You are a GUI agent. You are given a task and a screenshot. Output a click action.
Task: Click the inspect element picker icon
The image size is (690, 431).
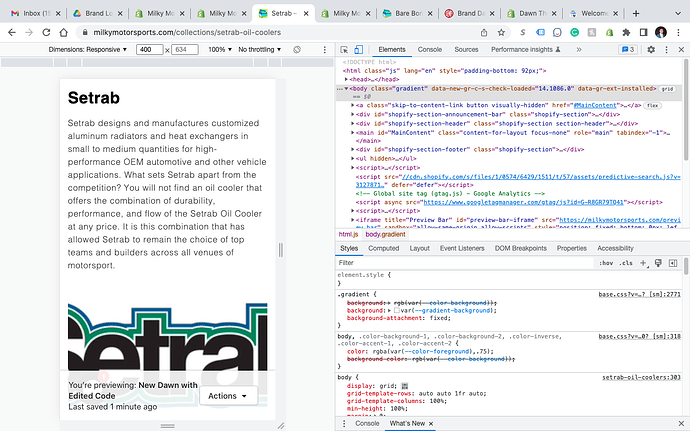(x=345, y=49)
